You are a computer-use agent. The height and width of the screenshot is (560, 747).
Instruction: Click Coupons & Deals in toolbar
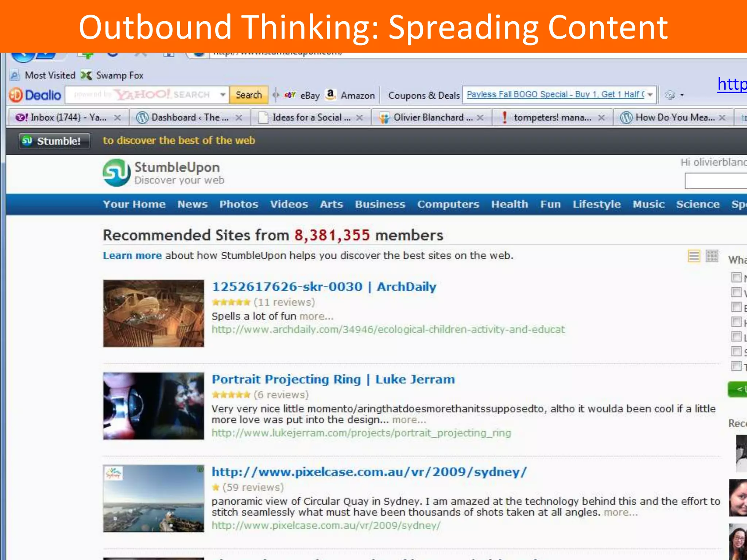click(x=424, y=95)
